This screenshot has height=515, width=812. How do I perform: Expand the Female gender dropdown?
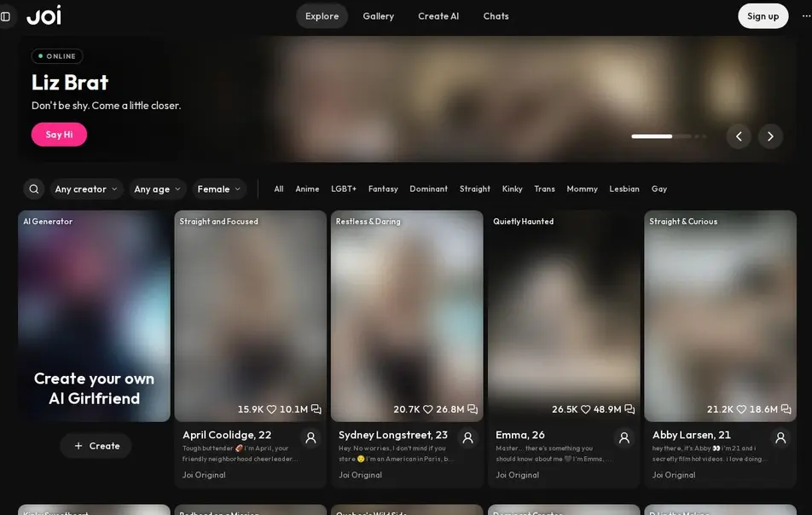coord(219,189)
